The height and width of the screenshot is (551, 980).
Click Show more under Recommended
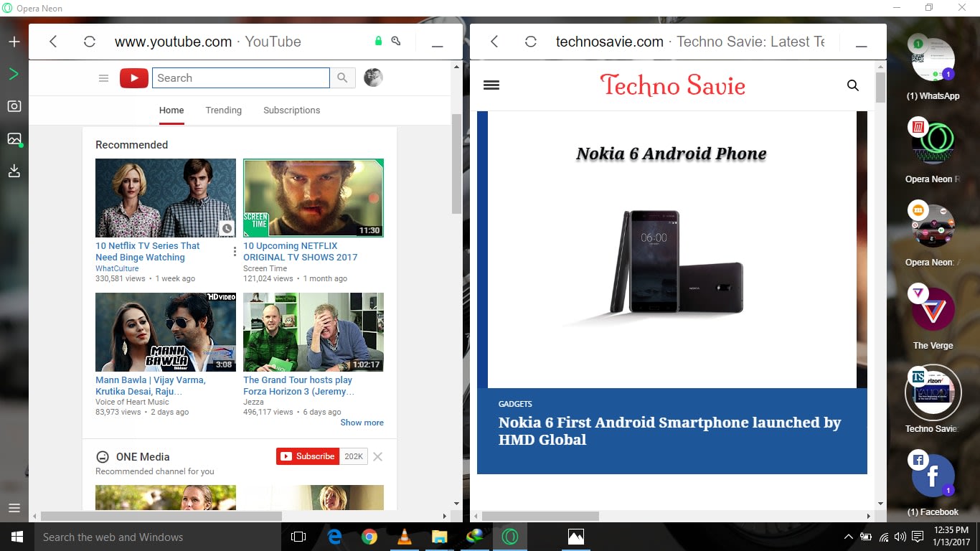362,423
